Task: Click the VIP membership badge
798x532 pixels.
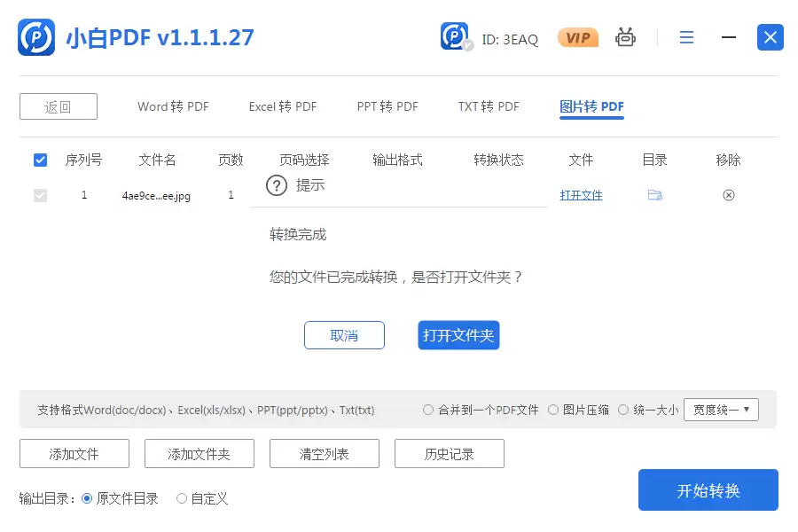Action: point(577,37)
